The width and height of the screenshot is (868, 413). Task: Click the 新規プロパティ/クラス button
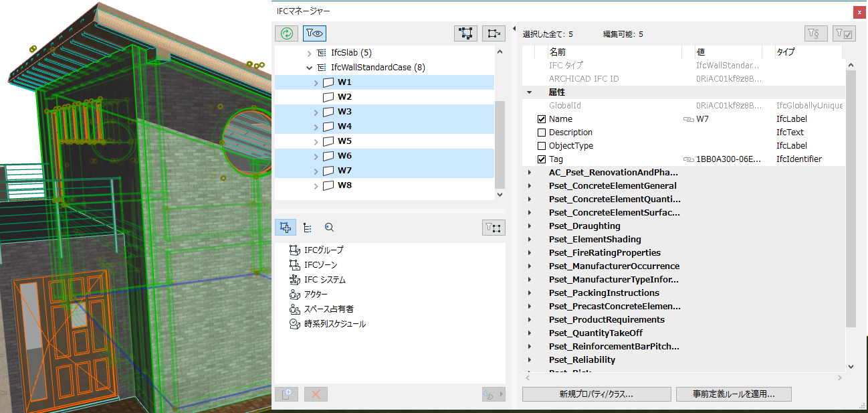point(596,394)
